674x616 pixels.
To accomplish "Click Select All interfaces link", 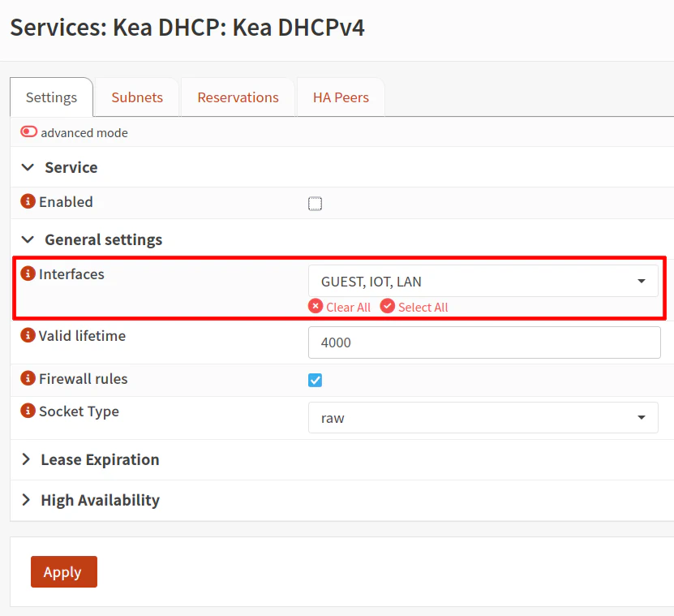I will pyautogui.click(x=414, y=307).
